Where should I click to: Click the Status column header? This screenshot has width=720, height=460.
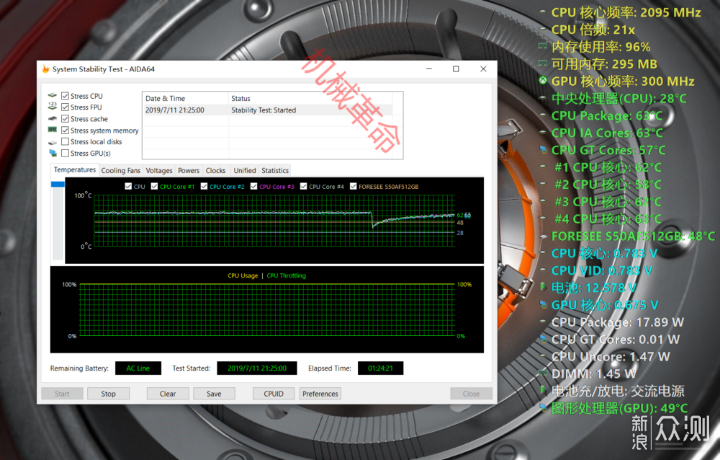[x=310, y=98]
